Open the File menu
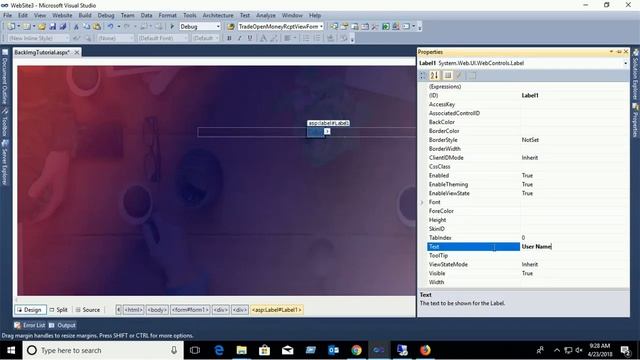 click(8, 15)
